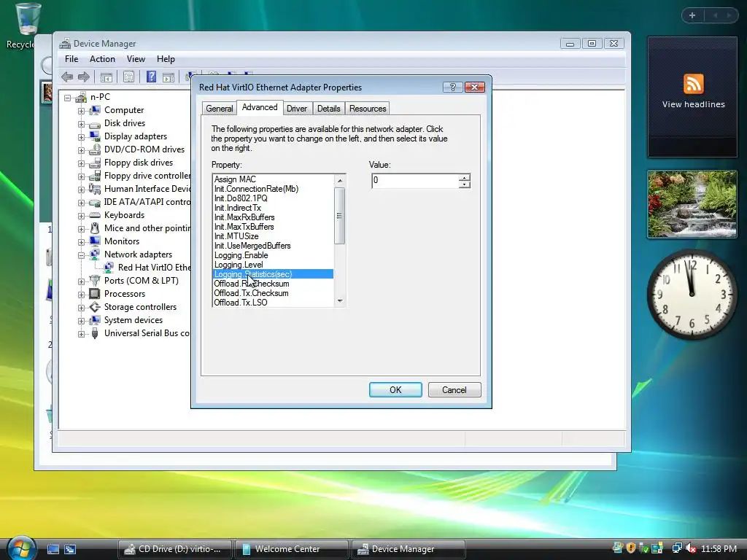Click the RSS feed icon in headlines gadget
The height and width of the screenshot is (560, 747).
[693, 85]
